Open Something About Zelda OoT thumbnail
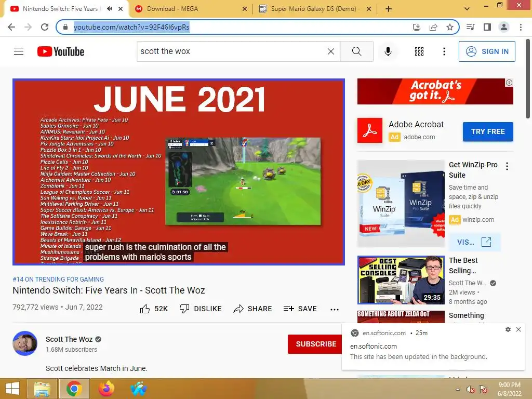This screenshot has height=399, width=532. (x=401, y=316)
